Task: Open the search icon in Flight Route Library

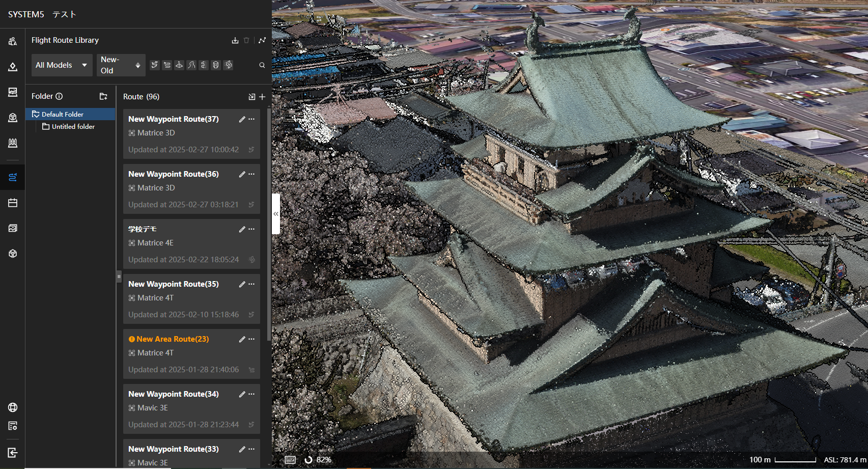Action: (x=262, y=65)
